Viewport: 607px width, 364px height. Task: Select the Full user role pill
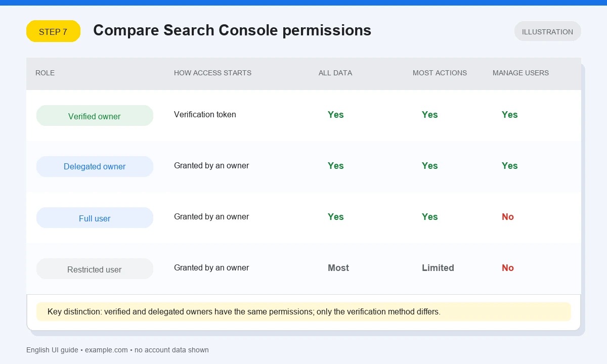95,218
